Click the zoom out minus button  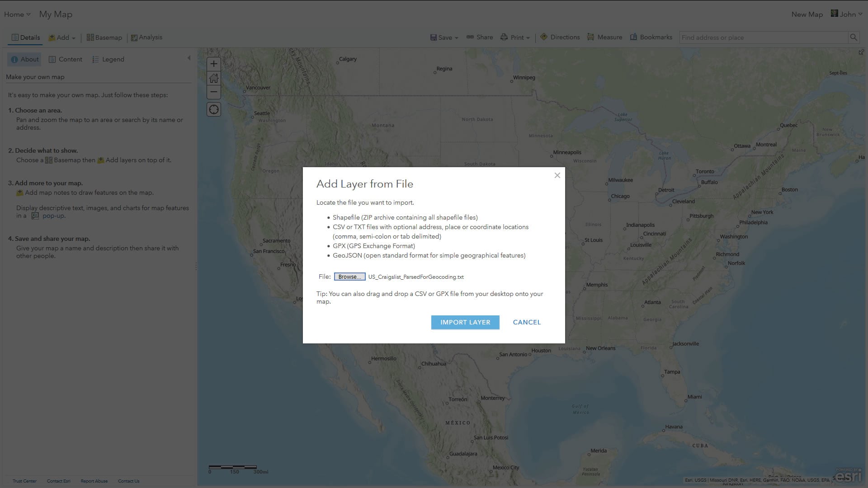coord(214,92)
